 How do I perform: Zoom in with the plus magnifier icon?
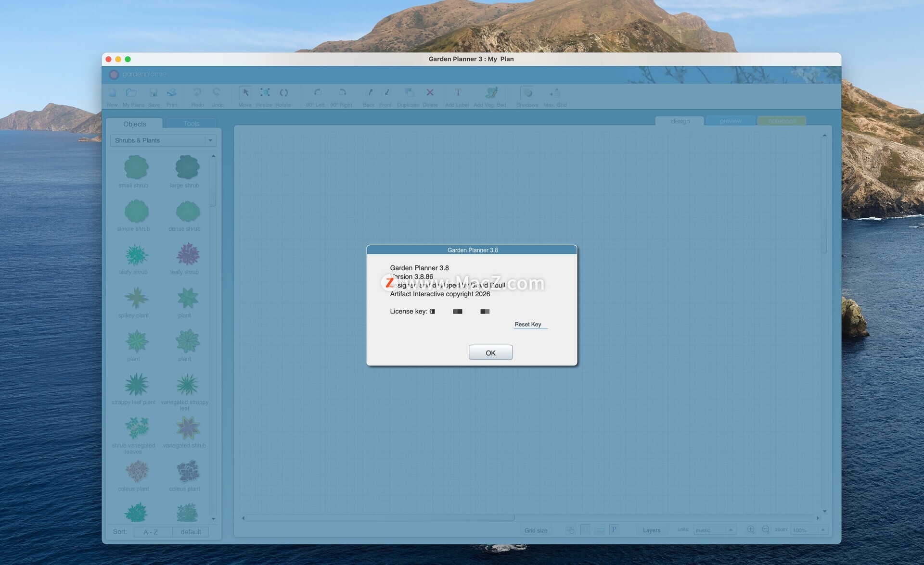[751, 530]
